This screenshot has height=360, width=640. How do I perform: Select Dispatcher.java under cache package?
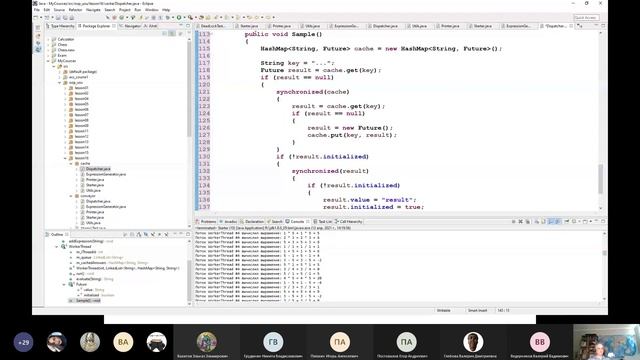tap(98, 169)
